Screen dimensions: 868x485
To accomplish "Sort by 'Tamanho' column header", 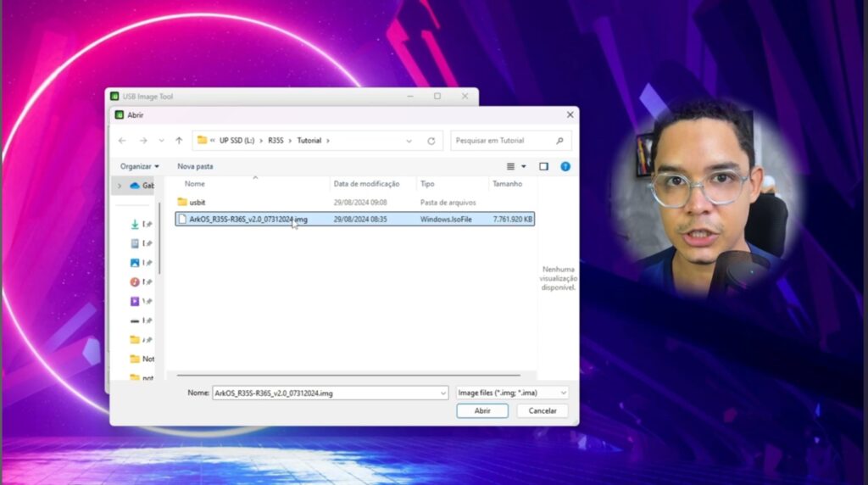I will point(507,184).
